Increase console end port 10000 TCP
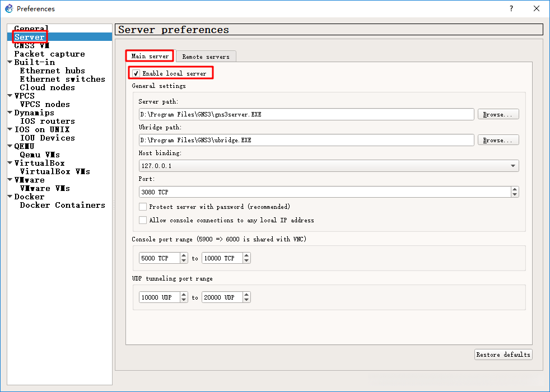The image size is (550, 392). (x=246, y=255)
